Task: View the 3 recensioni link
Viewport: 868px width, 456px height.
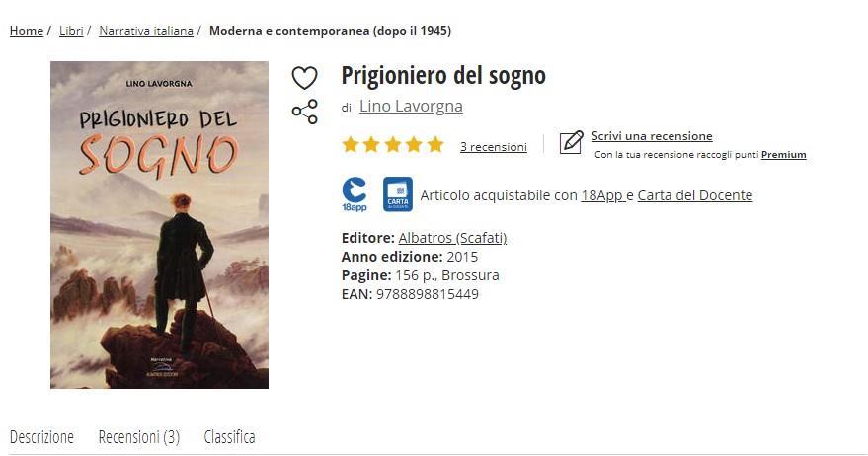Action: [493, 147]
